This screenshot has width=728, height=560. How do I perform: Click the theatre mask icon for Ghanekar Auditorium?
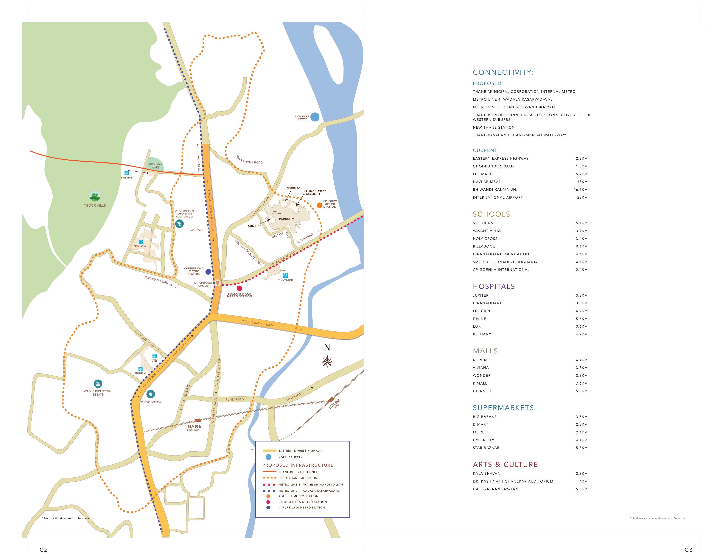(x=179, y=224)
